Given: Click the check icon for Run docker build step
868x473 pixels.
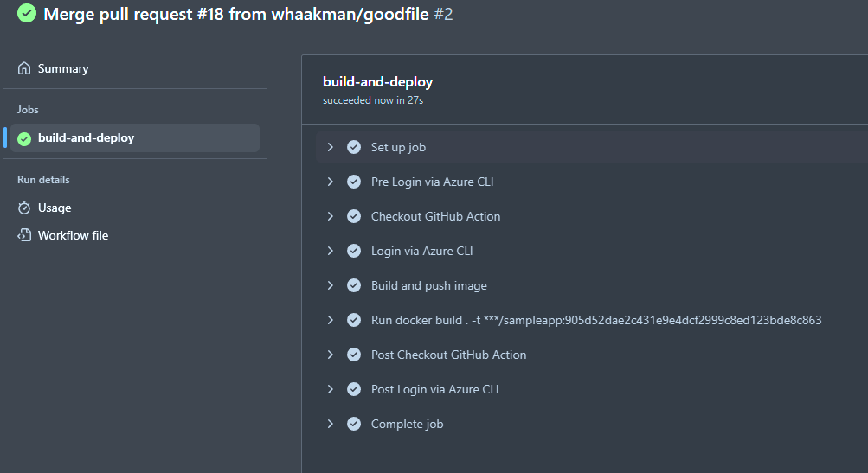Looking at the screenshot, I should click(x=354, y=320).
